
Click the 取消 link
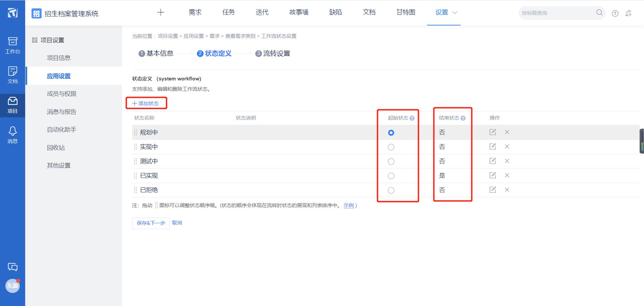pos(177,223)
